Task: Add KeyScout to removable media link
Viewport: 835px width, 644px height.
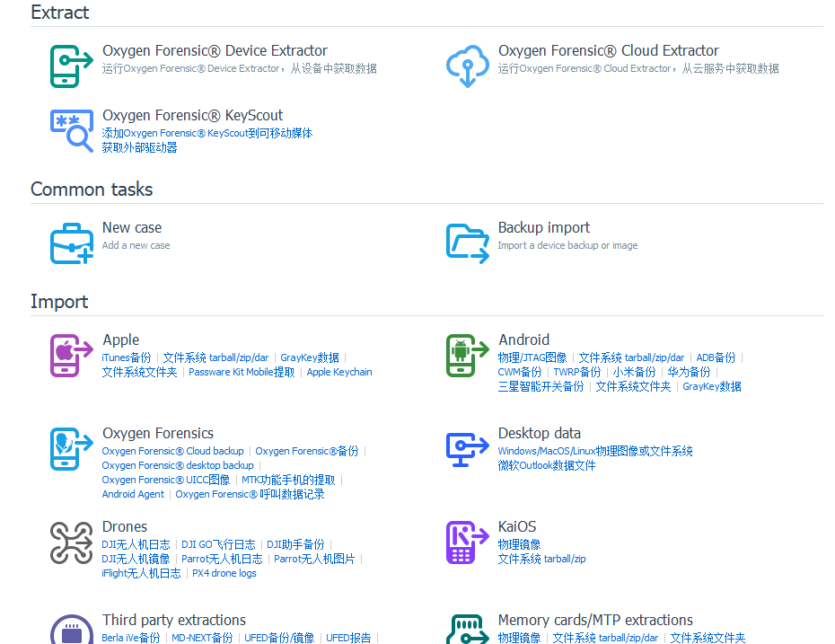Action: [x=207, y=133]
